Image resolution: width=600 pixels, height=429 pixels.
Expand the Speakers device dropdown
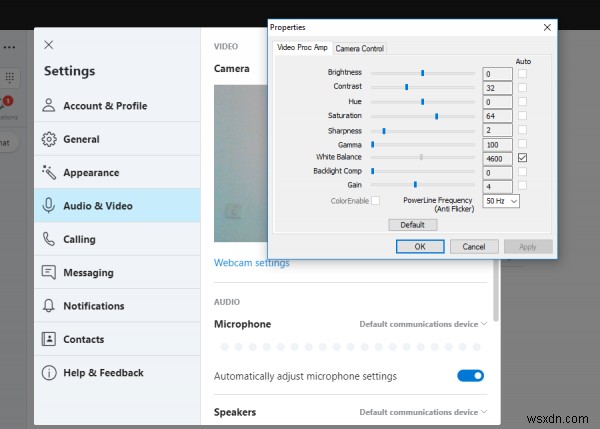[x=423, y=412]
